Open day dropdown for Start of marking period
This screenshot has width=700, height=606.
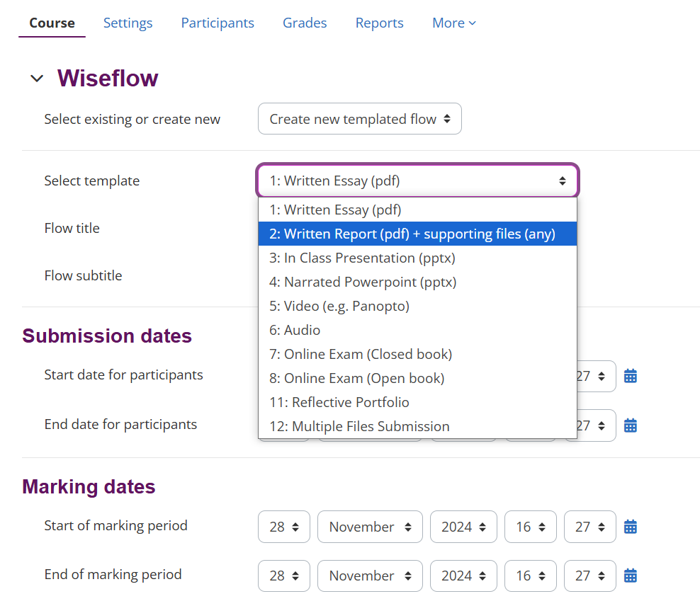[x=284, y=527]
